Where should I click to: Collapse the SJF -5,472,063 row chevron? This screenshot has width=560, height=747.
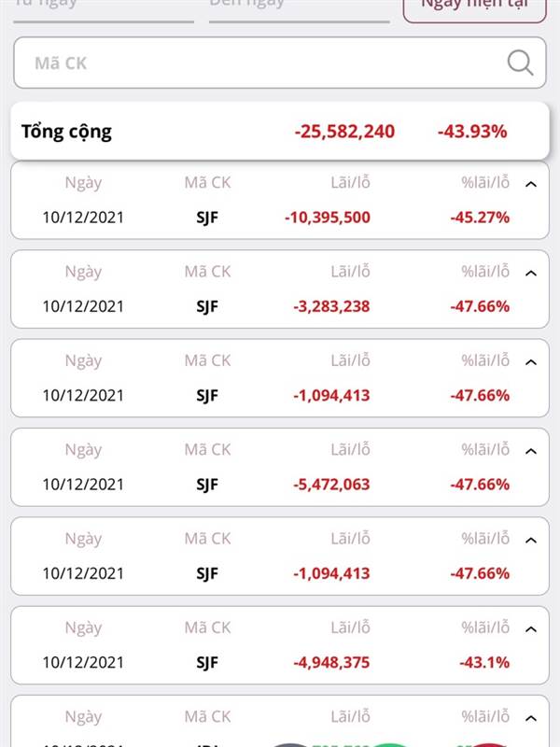point(531,451)
